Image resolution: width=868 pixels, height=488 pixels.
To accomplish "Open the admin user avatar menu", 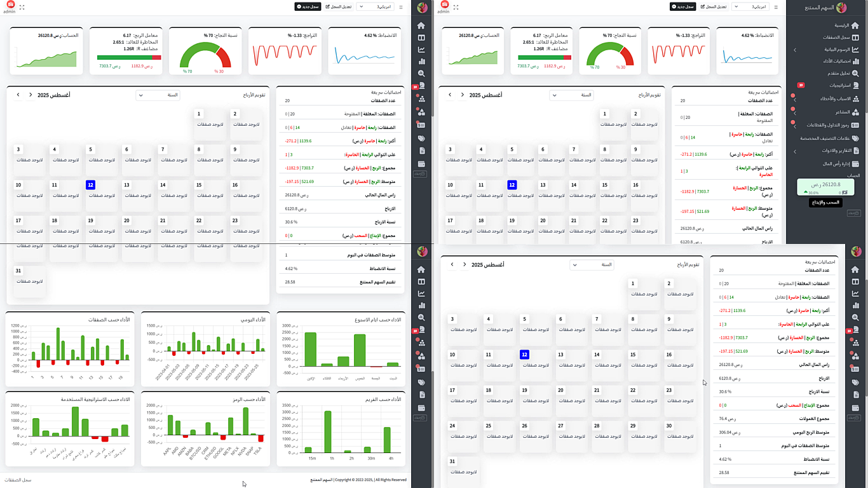I will pyautogui.click(x=9, y=6).
